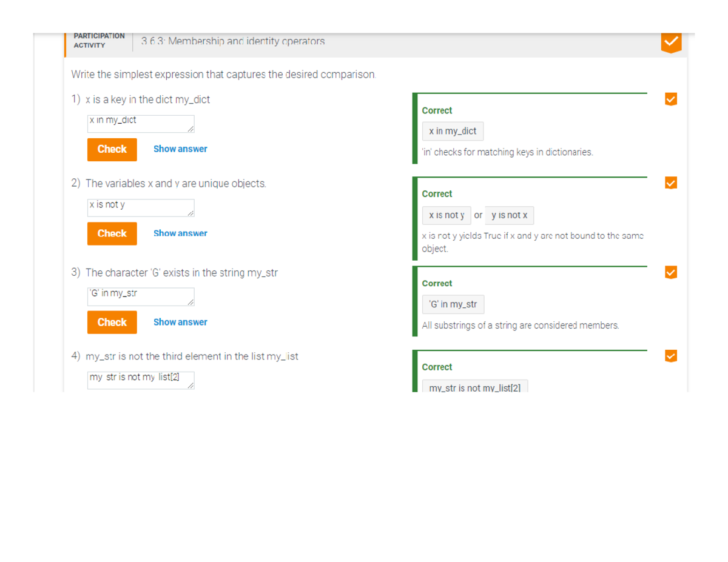
Task: Check the answer for question 3
Action: [112, 323]
